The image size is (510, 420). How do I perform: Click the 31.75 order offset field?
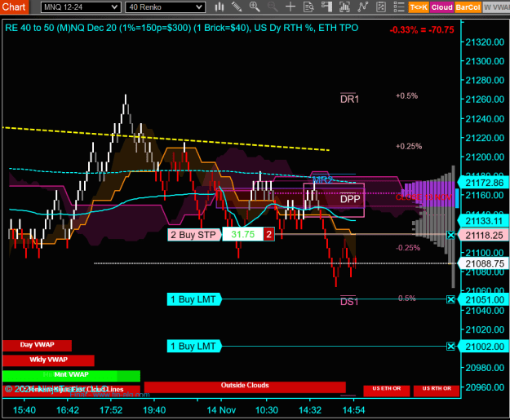(x=242, y=234)
